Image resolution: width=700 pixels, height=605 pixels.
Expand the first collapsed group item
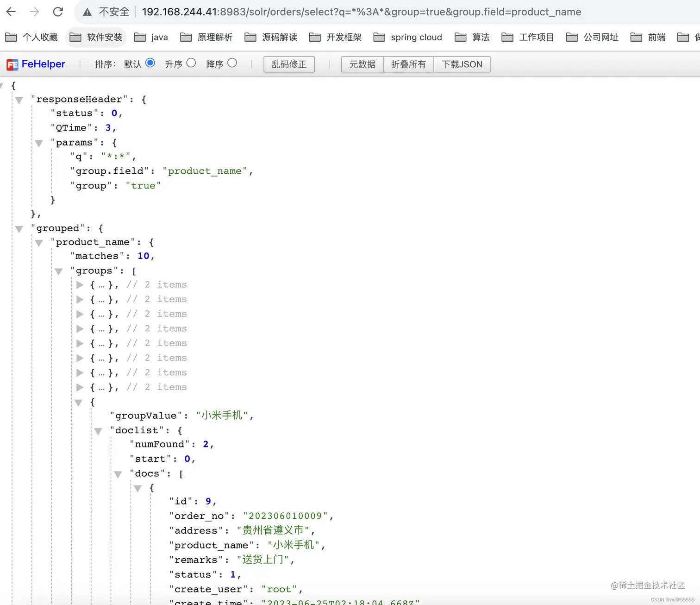tap(80, 285)
